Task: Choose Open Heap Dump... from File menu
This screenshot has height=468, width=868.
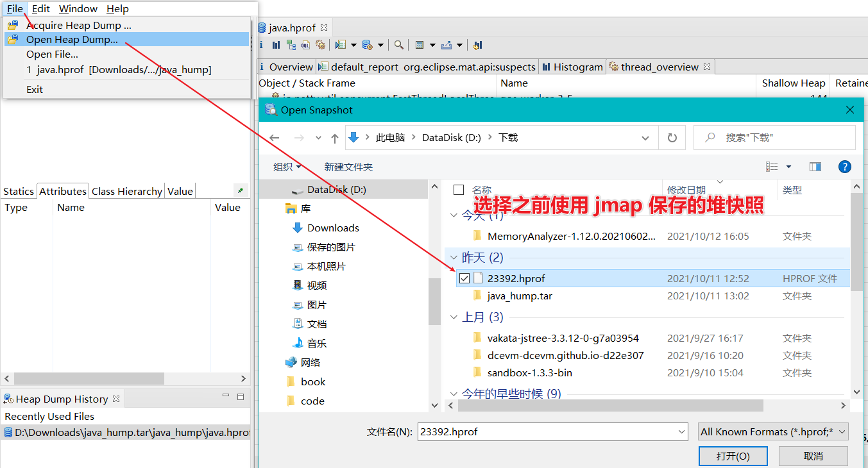Action: 126,40
